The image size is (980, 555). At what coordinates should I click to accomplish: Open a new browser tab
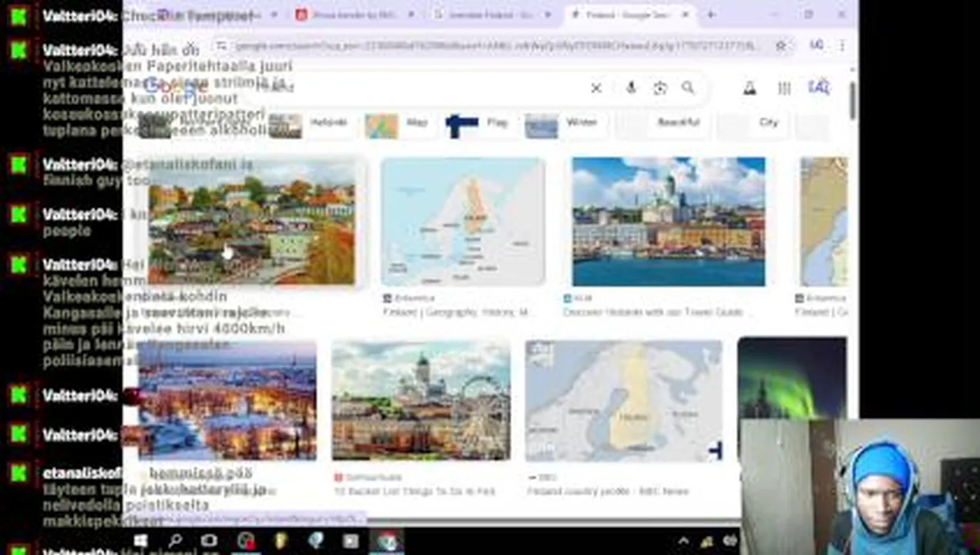710,14
